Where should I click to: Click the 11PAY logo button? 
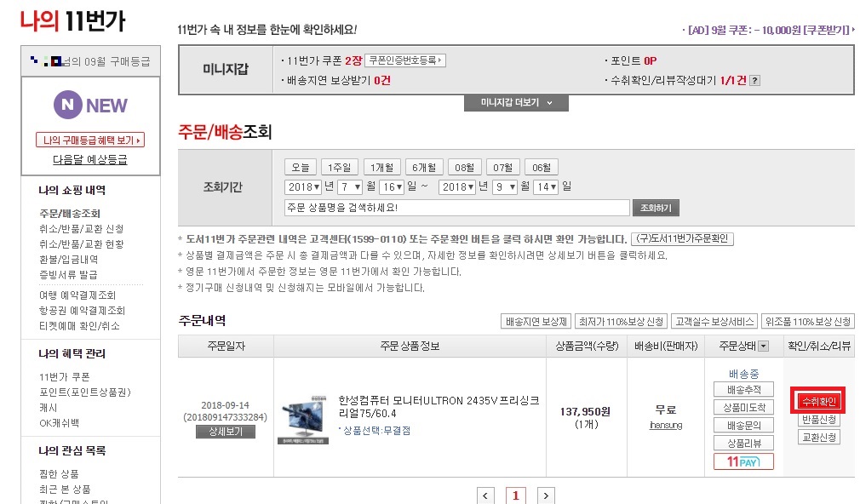(743, 461)
